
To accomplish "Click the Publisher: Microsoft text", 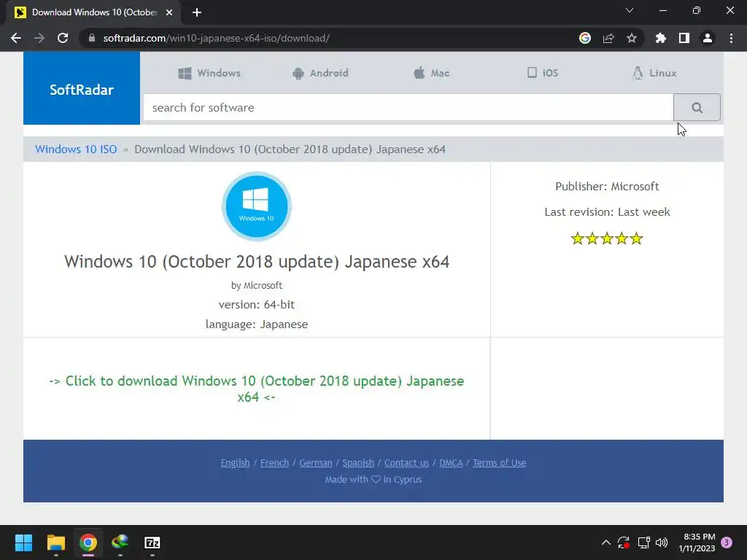I will tap(607, 186).
